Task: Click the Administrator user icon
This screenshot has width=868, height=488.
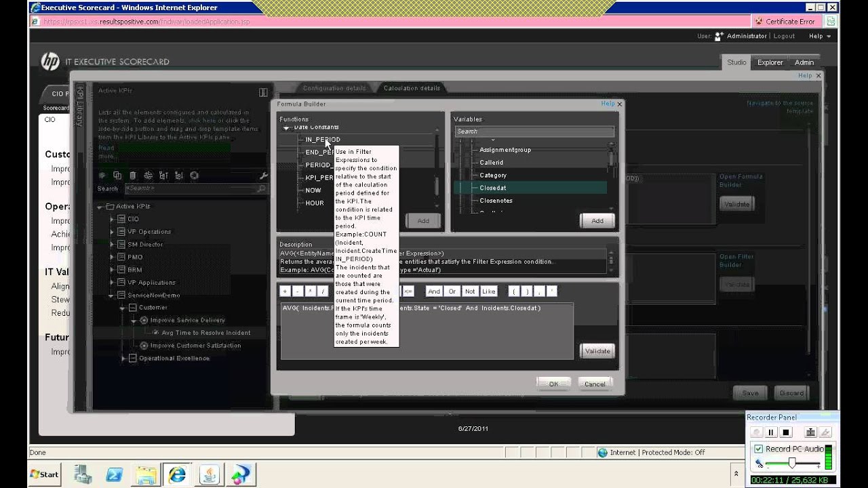Action: tap(719, 36)
